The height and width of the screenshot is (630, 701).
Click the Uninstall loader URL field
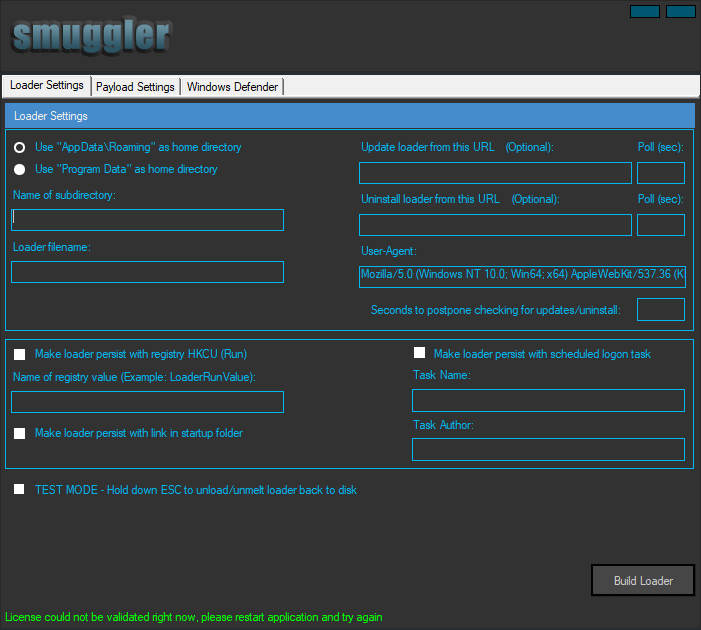tap(495, 225)
